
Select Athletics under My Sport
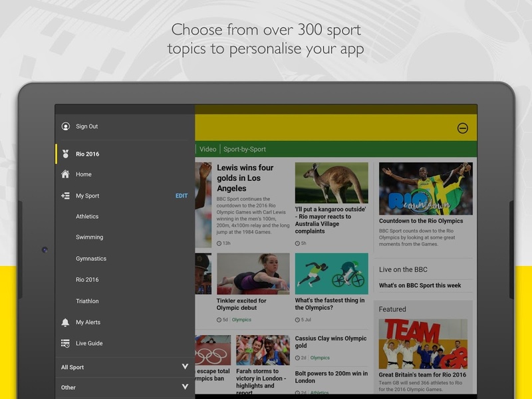(x=87, y=217)
